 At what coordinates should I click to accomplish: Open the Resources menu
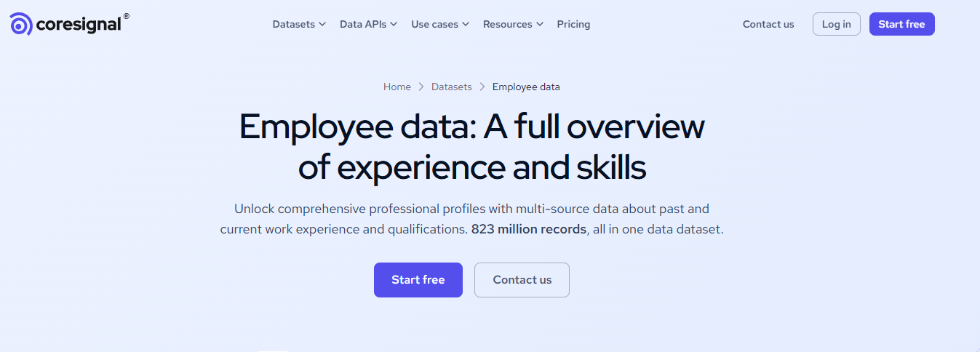pos(507,24)
